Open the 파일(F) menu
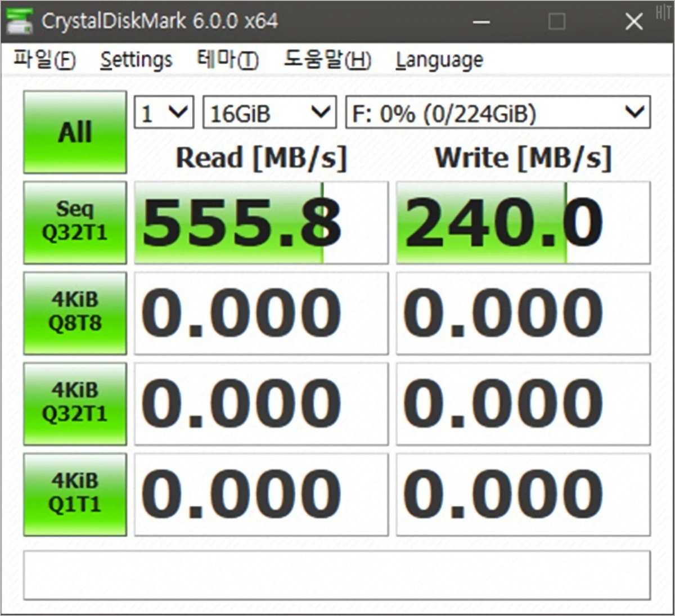The height and width of the screenshot is (616, 675). 44,59
